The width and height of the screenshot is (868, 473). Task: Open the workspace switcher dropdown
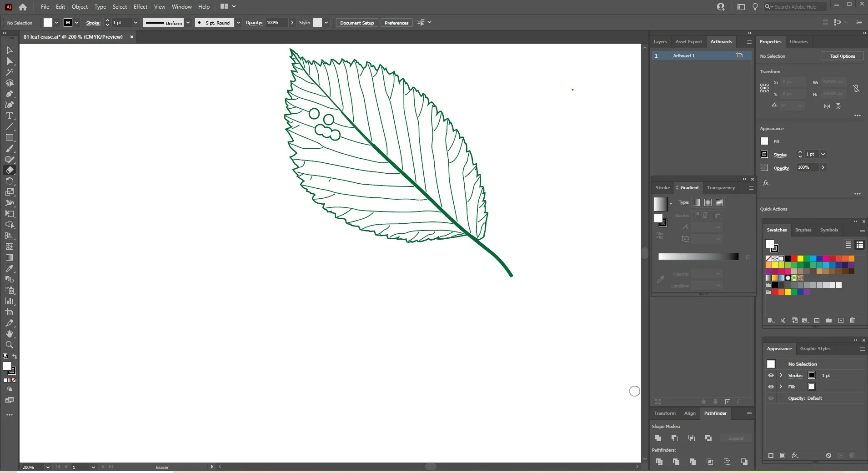[x=228, y=6]
